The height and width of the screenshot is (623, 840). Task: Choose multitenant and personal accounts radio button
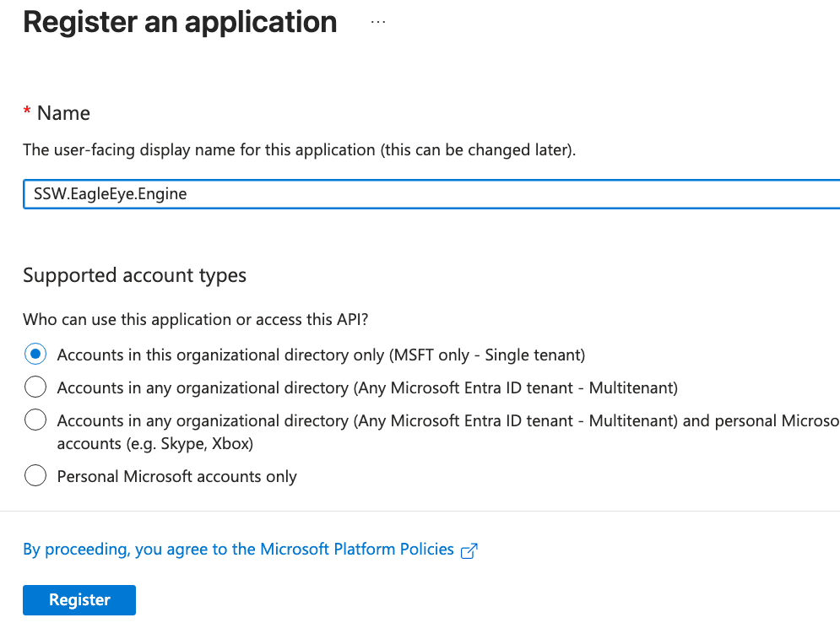(x=35, y=420)
